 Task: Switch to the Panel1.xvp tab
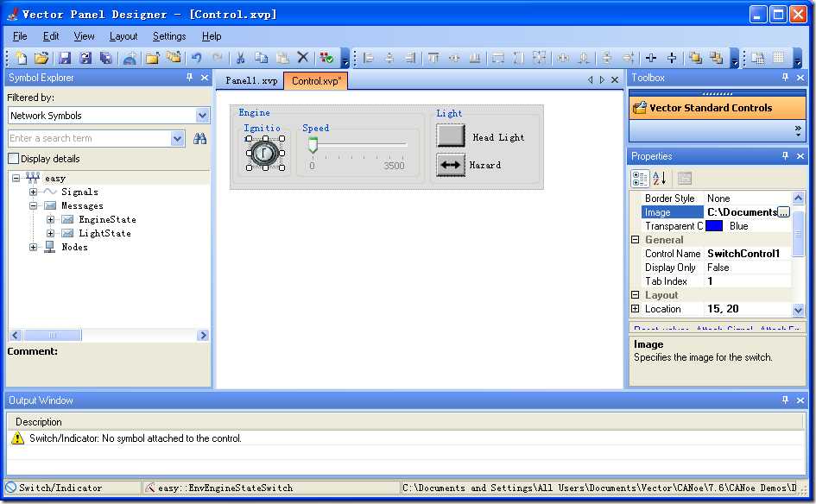250,80
